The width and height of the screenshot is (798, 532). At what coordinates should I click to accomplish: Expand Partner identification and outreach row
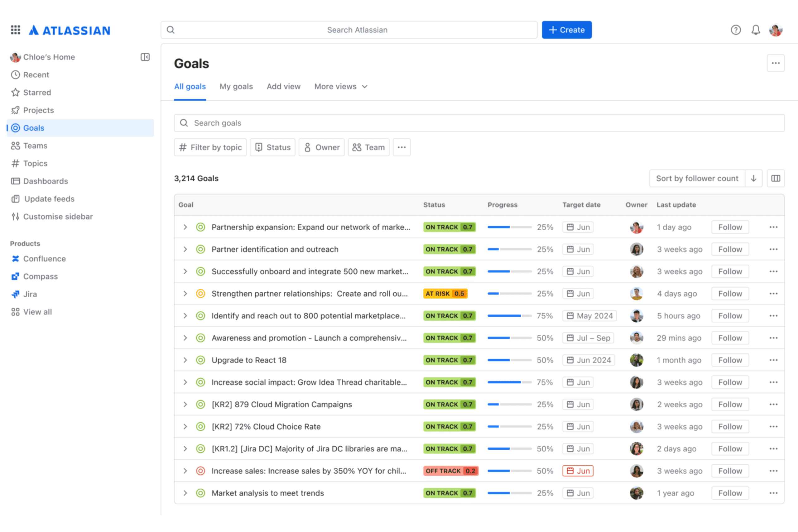tap(185, 249)
